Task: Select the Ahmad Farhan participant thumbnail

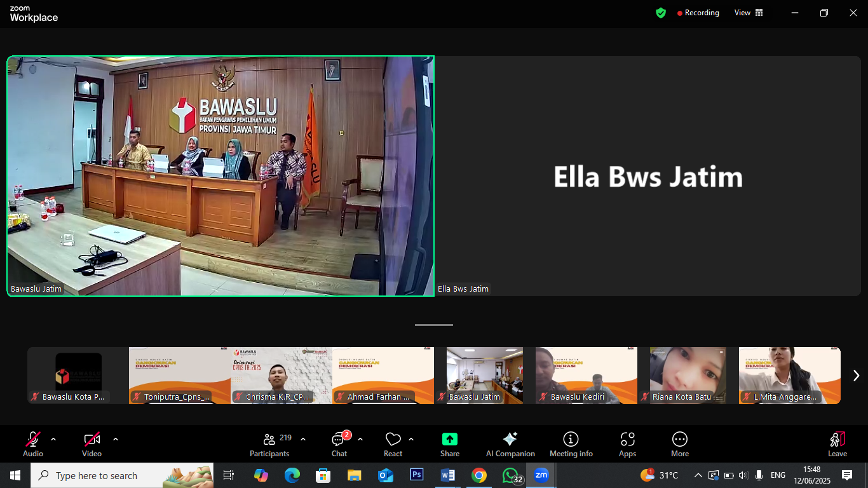Action: pyautogui.click(x=383, y=376)
